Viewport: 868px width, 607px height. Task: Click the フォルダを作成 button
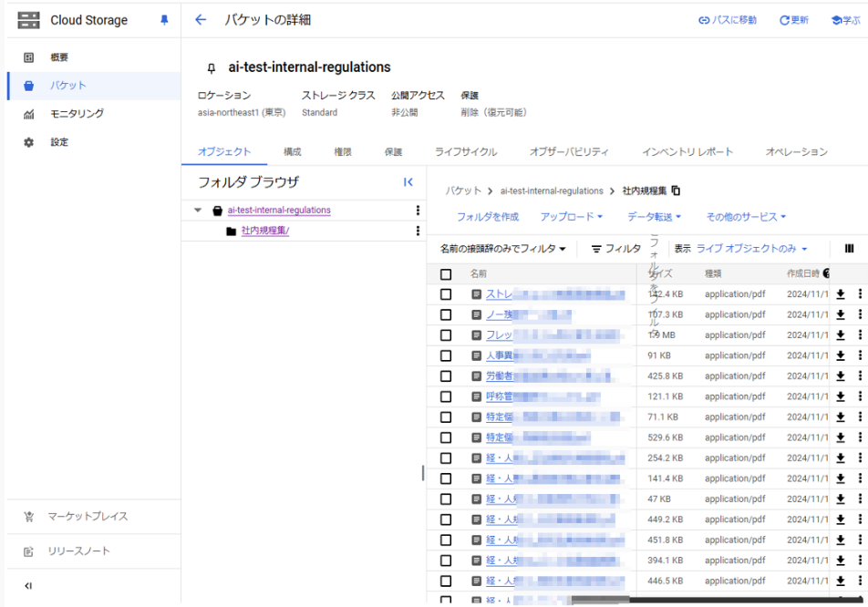click(x=488, y=217)
